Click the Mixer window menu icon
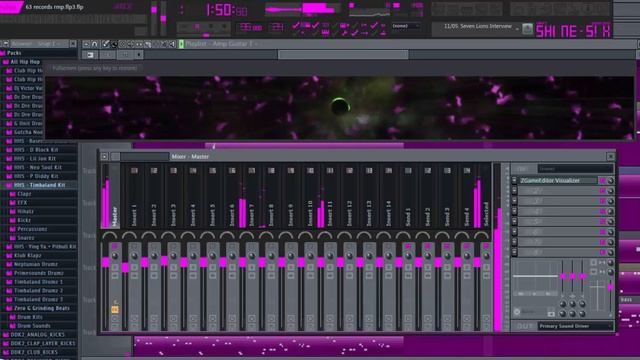This screenshot has height=360, width=640. point(104,156)
